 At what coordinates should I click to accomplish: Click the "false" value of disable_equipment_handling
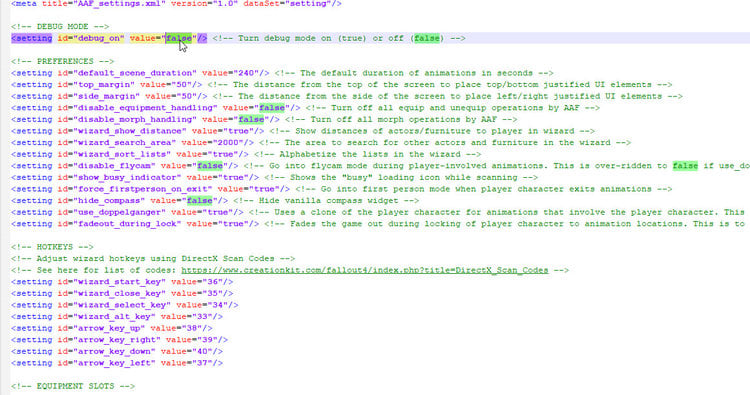pyautogui.click(x=272, y=108)
